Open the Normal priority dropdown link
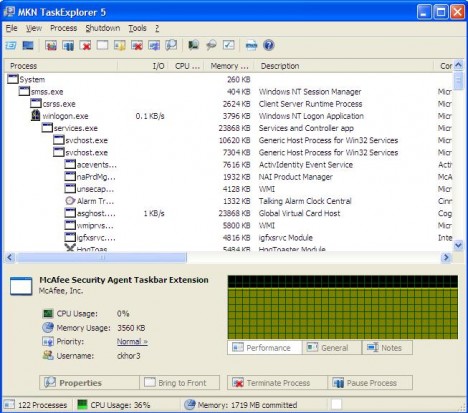This screenshot has height=413, width=468. [x=132, y=342]
